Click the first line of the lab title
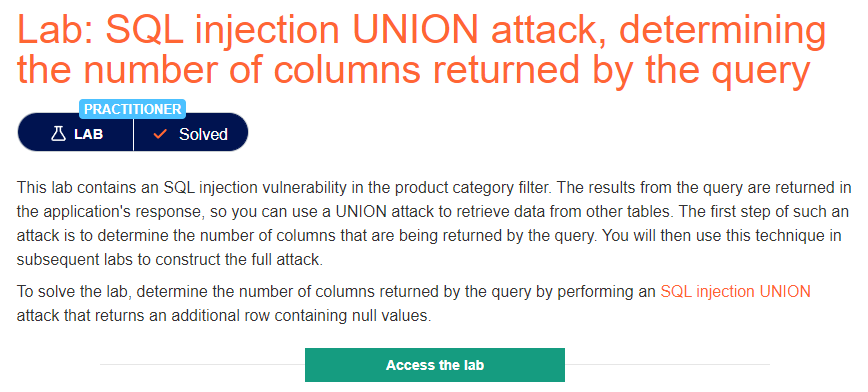The height and width of the screenshot is (392, 868). 421,28
